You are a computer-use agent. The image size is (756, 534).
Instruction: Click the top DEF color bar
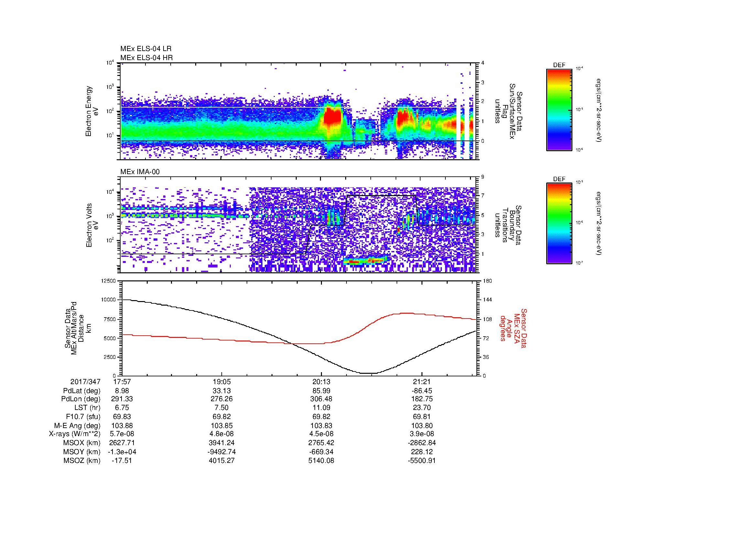(x=559, y=110)
